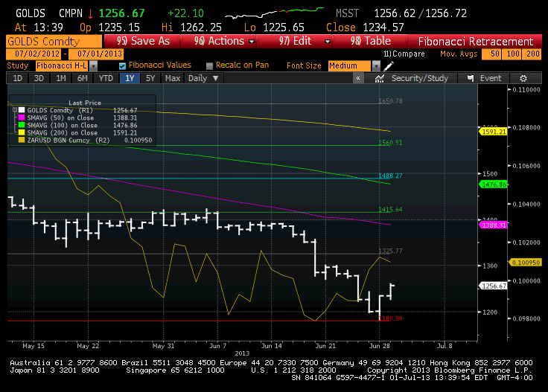Click the GOLDS Comdty security field
Screen dimensions: 548x392
pyautogui.click(x=54, y=41)
